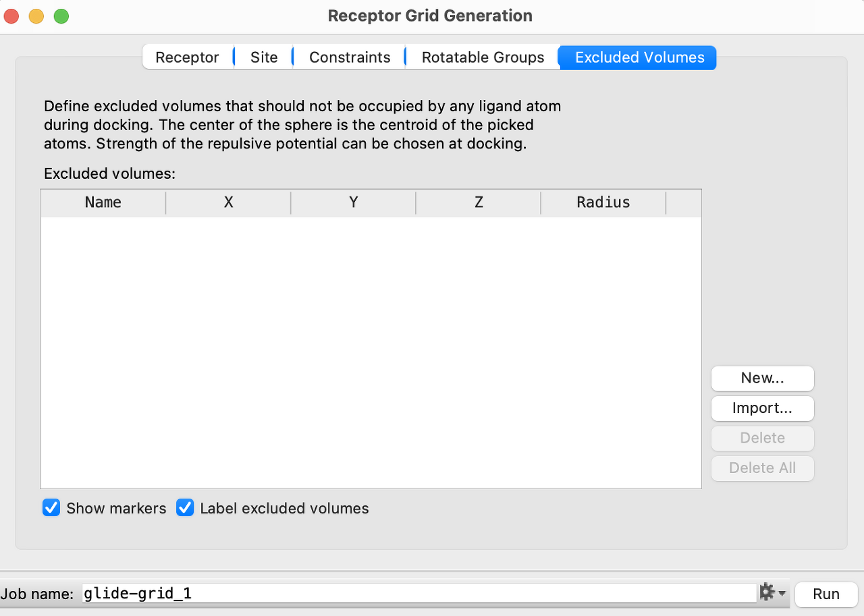The width and height of the screenshot is (864, 616).
Task: Click the Delete All button
Action: [763, 468]
